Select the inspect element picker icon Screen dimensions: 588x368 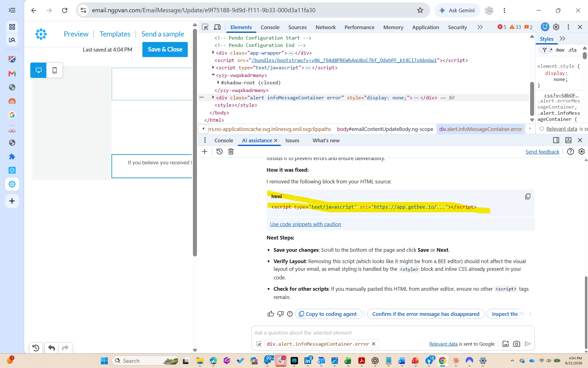click(205, 27)
